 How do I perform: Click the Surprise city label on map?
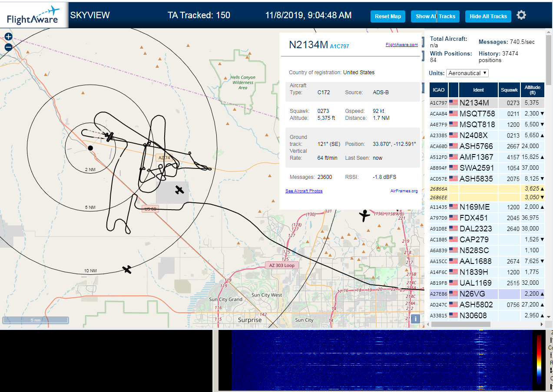250,320
